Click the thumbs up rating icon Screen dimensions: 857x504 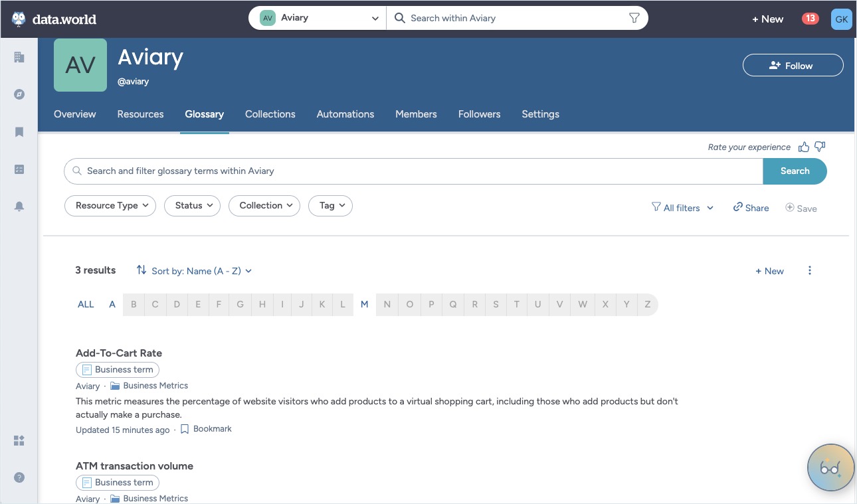pos(804,147)
